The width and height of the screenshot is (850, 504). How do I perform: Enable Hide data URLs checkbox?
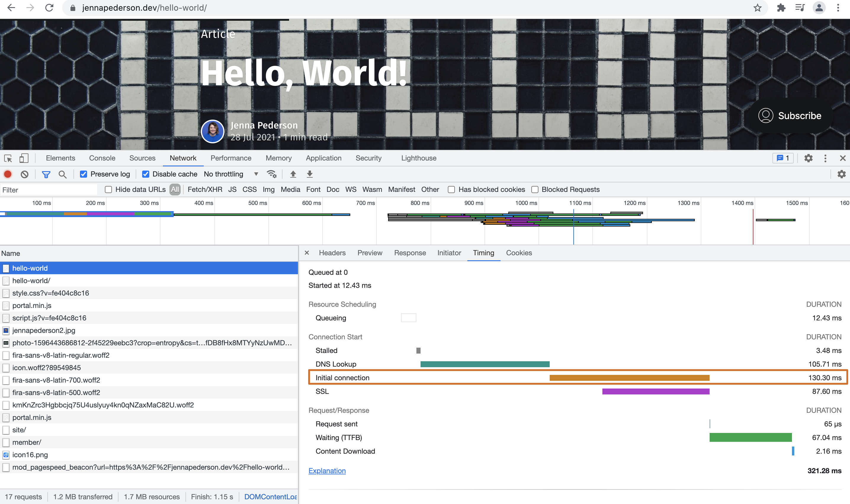(x=108, y=190)
